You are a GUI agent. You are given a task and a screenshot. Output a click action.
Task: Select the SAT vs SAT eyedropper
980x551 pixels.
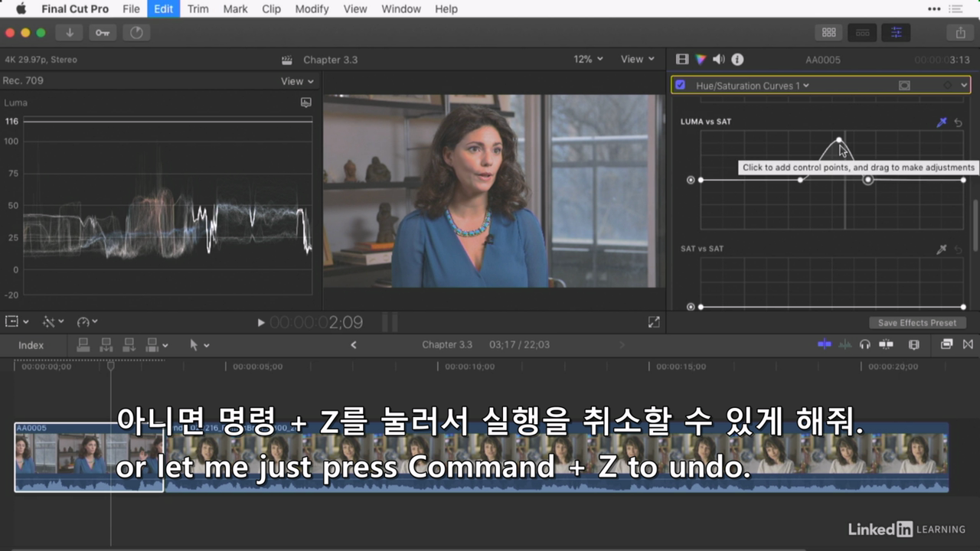point(942,249)
